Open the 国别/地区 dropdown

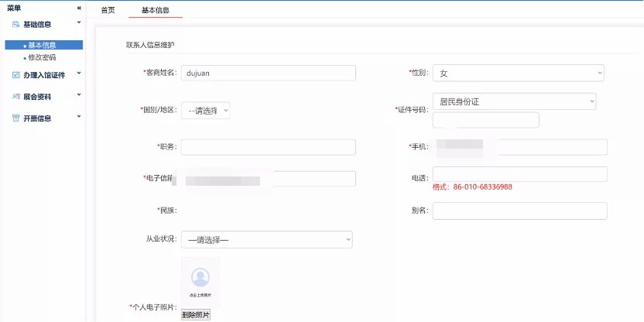pyautogui.click(x=205, y=111)
